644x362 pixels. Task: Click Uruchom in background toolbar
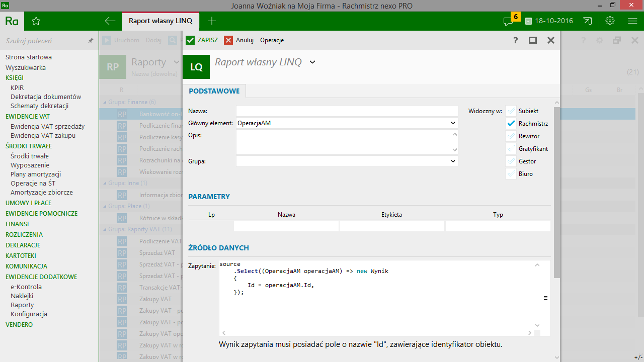point(121,40)
